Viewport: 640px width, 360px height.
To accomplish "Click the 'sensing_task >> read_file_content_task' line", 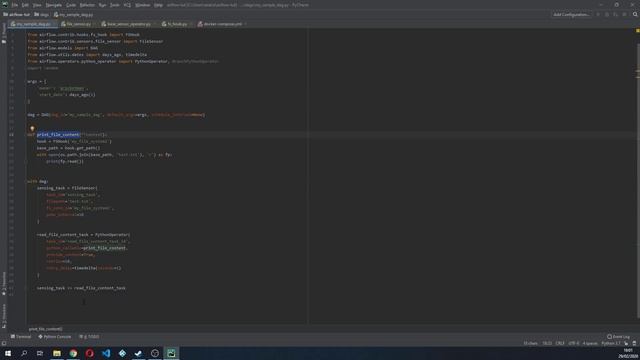I will 81,288.
